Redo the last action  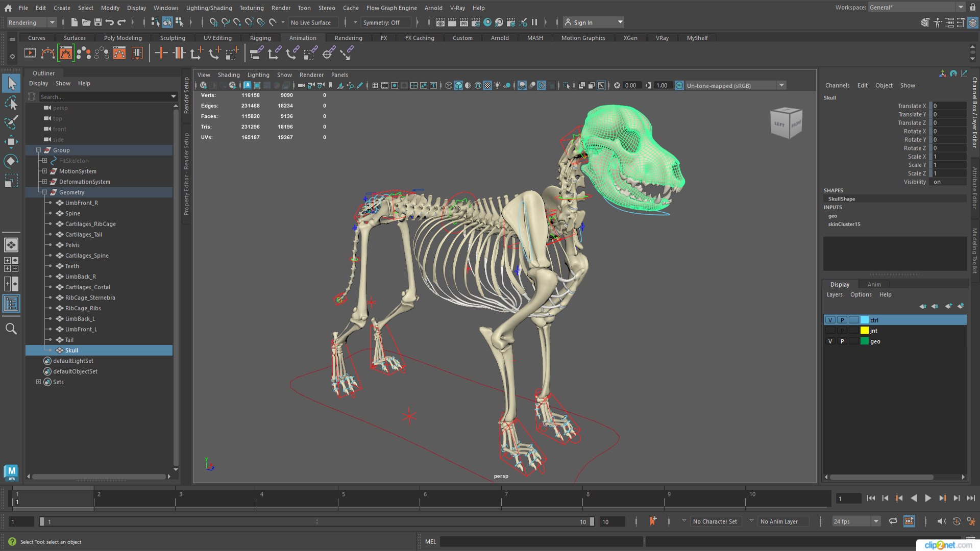pyautogui.click(x=121, y=22)
